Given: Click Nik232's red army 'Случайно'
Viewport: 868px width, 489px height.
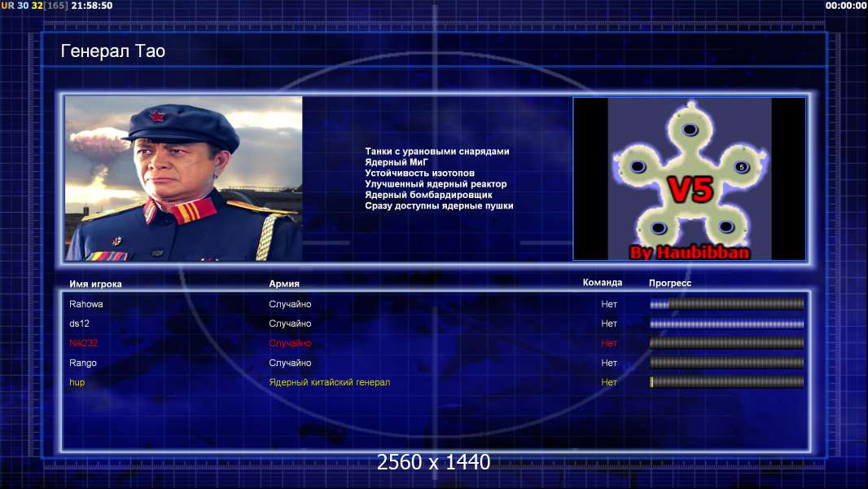Looking at the screenshot, I should (290, 343).
